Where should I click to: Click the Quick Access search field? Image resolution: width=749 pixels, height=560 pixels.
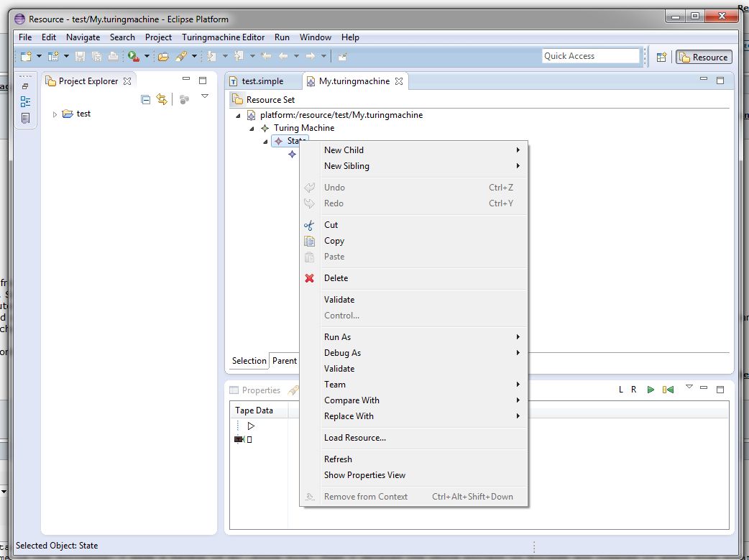590,56
